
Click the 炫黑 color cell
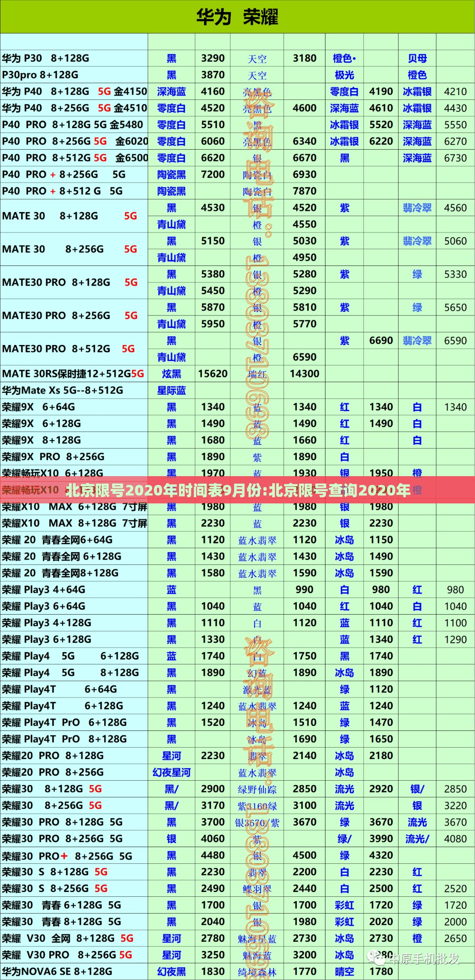(172, 374)
